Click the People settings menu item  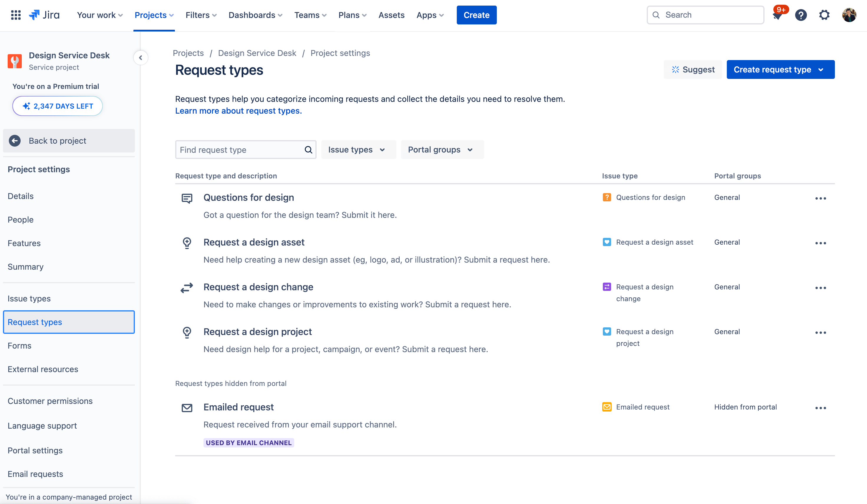[x=20, y=219]
